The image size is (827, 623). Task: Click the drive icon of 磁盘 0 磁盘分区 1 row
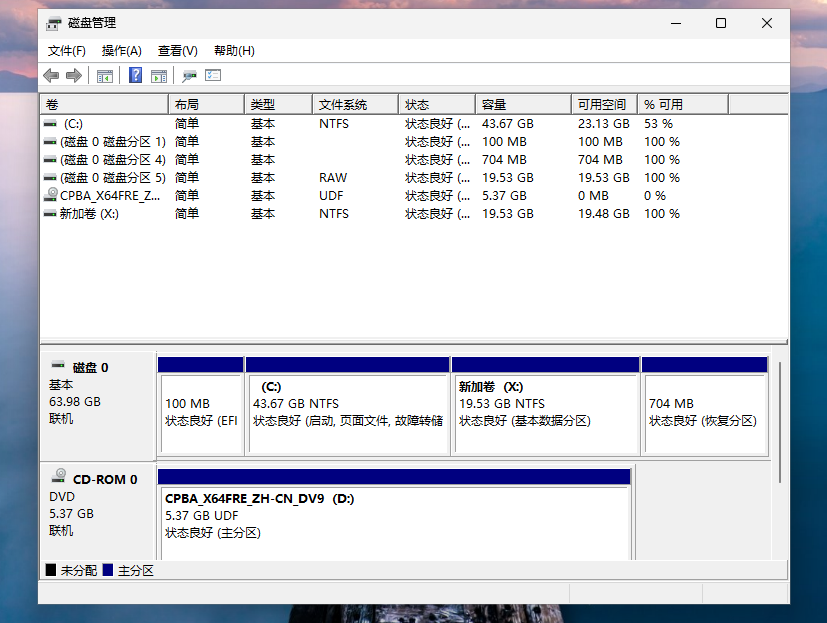(x=50, y=142)
